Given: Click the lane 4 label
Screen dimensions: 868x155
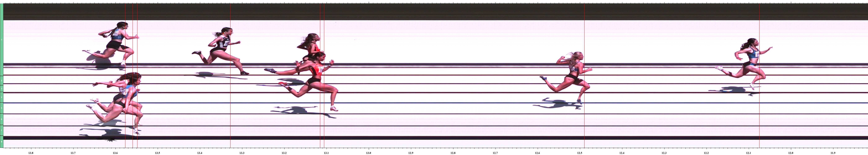Looking at the screenshot, I should pos(2,97).
